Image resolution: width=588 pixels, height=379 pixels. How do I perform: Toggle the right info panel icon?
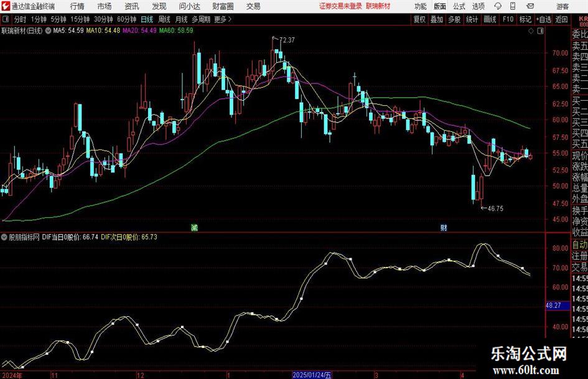coord(540,31)
